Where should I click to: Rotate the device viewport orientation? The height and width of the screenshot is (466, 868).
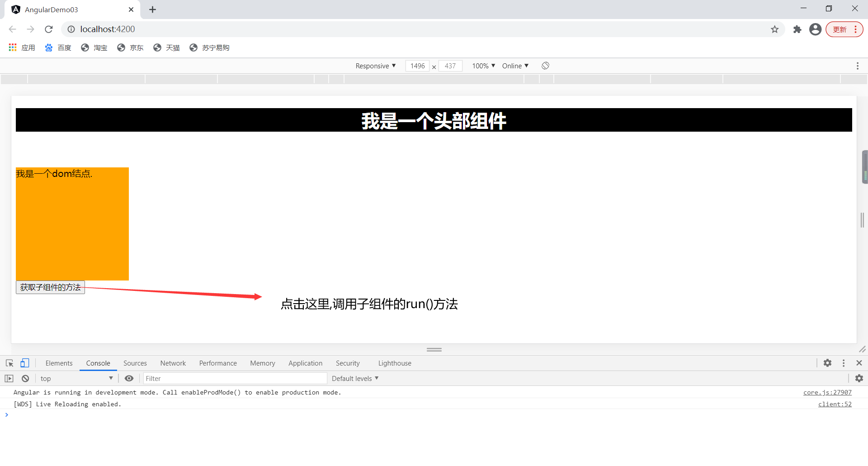point(546,66)
